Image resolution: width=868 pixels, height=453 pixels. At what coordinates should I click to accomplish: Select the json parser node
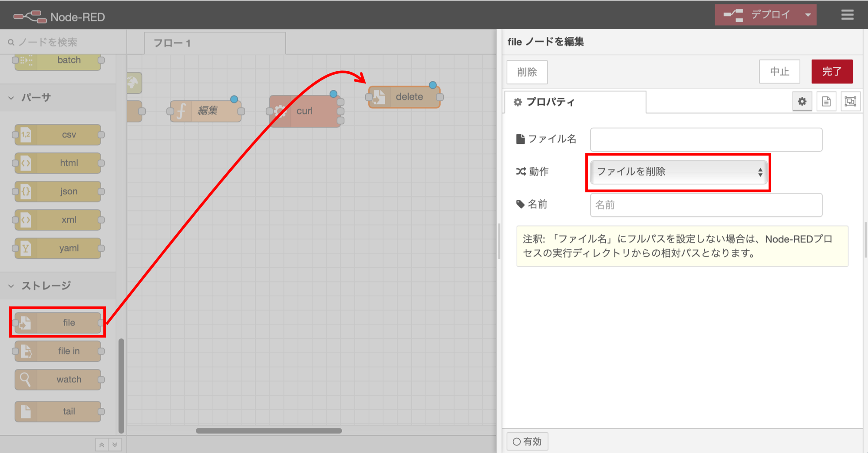coord(58,191)
